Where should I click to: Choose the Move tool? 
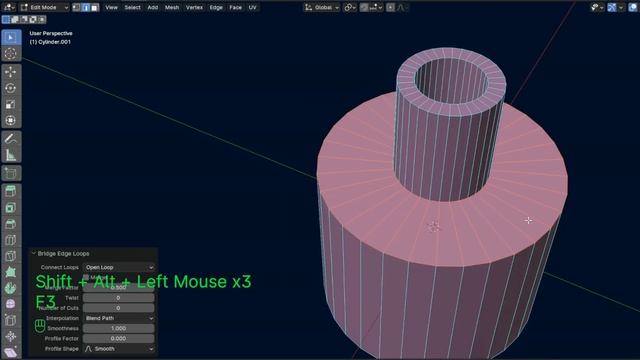[11, 71]
